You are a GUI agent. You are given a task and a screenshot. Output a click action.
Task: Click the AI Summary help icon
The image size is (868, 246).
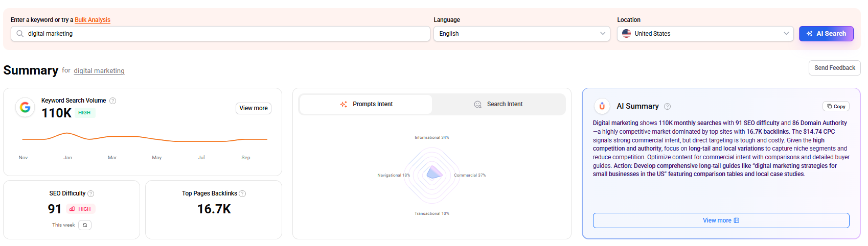coord(667,107)
